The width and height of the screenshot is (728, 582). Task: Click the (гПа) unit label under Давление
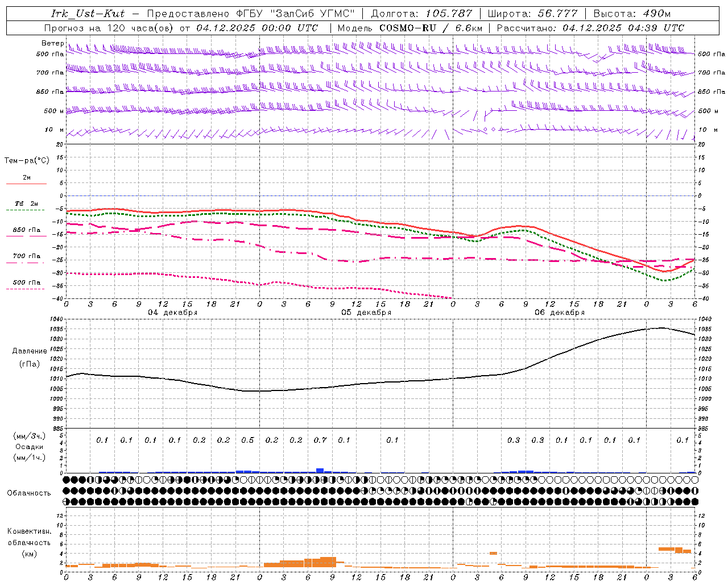[x=30, y=364]
